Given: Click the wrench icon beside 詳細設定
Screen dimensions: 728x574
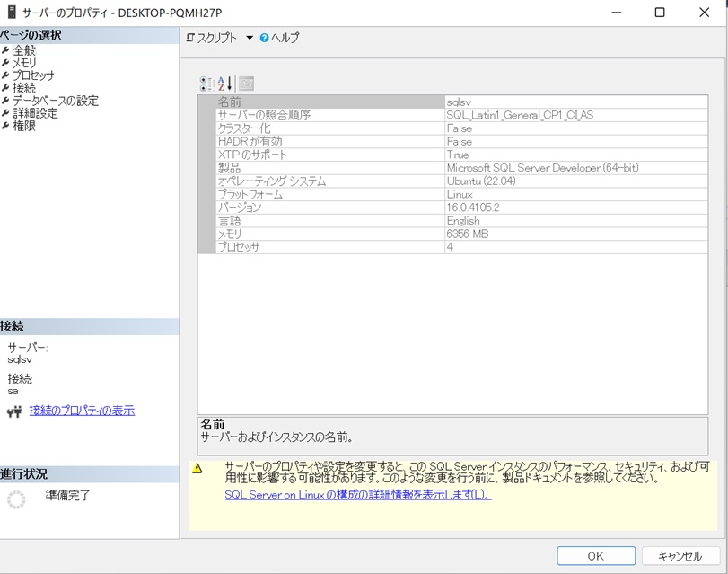Looking at the screenshot, I should (5, 113).
